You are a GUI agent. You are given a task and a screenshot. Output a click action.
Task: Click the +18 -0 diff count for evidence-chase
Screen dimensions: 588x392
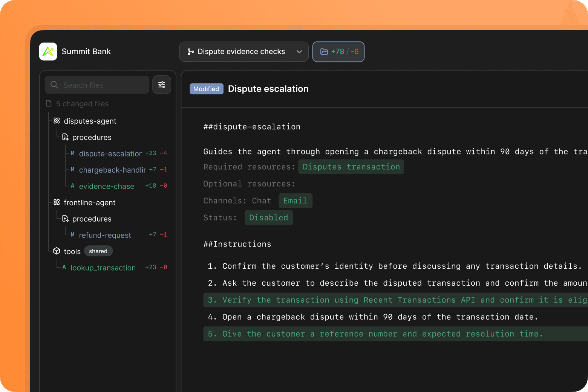[156, 185]
